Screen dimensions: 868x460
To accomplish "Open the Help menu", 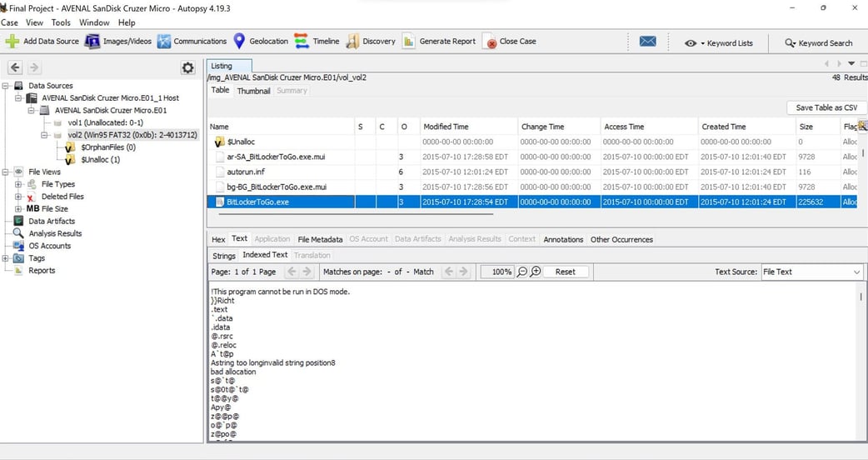I will click(127, 22).
